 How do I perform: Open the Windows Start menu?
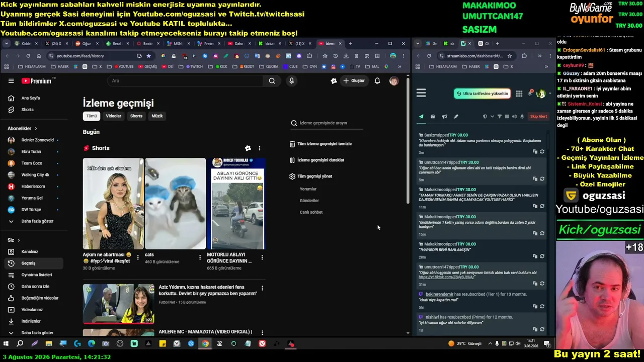click(6, 344)
